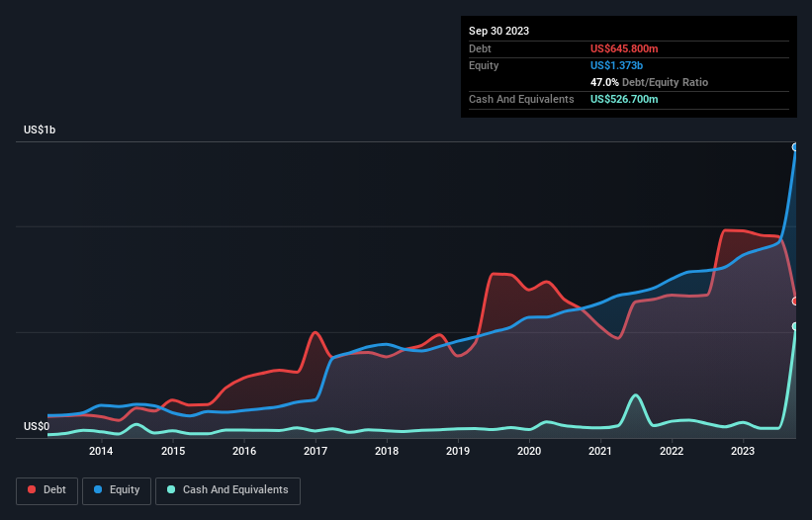
Task: Click the US$1.373b equity value
Action: 616,65
